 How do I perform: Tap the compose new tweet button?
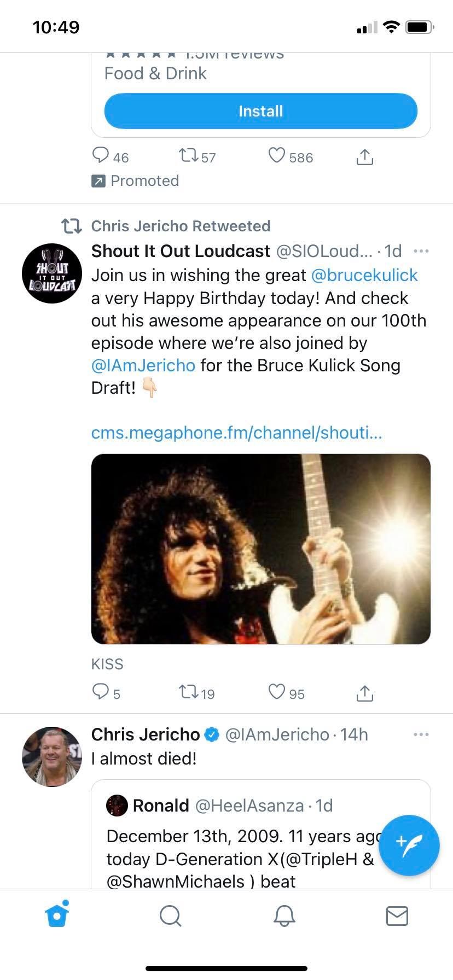409,845
